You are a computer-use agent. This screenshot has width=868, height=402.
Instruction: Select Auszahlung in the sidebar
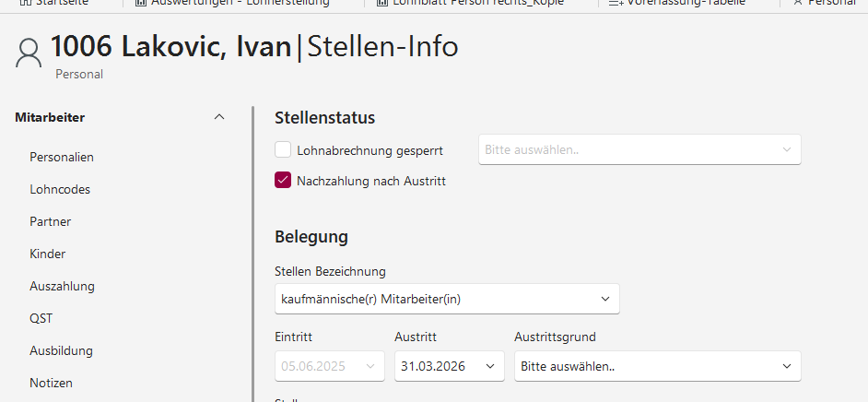pos(62,286)
